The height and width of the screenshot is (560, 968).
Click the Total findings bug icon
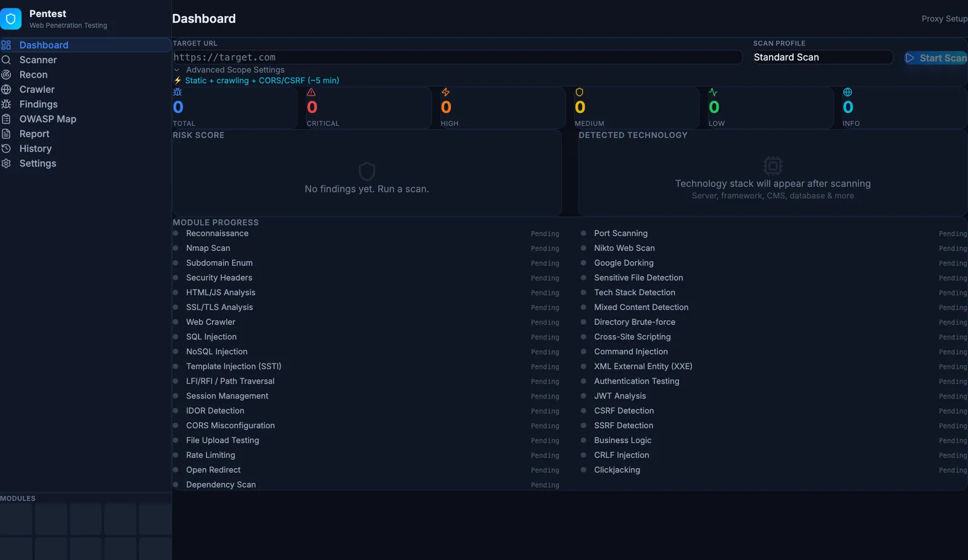[x=177, y=93]
